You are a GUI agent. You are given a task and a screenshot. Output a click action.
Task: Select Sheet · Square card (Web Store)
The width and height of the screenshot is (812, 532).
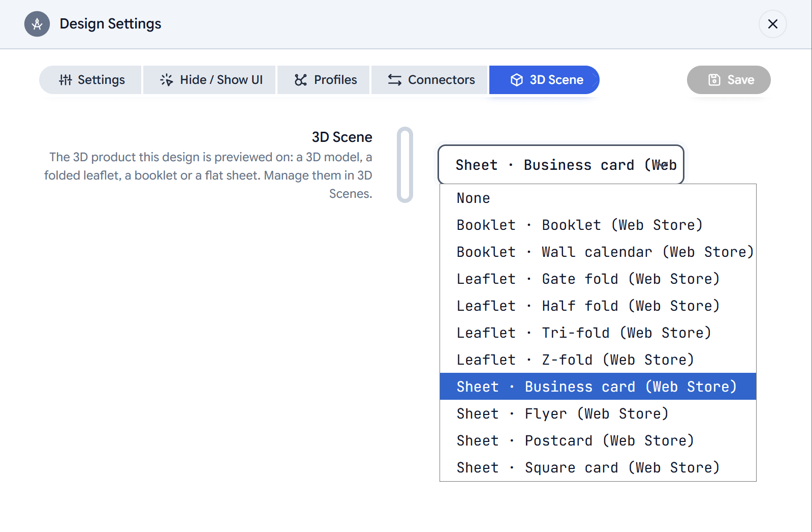[x=598, y=467]
